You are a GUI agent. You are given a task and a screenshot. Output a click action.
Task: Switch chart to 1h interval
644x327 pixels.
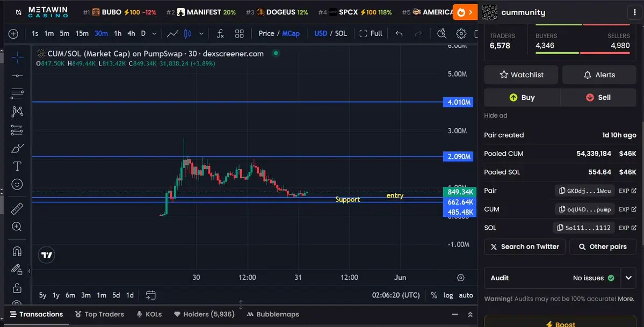tap(118, 34)
